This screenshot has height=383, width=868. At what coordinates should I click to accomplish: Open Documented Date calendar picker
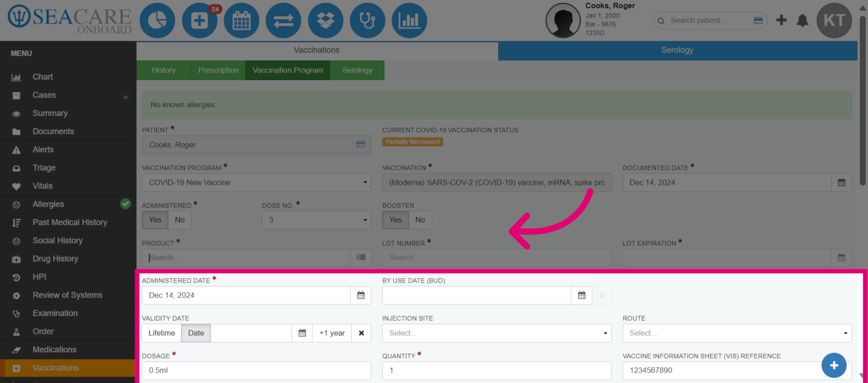click(841, 182)
